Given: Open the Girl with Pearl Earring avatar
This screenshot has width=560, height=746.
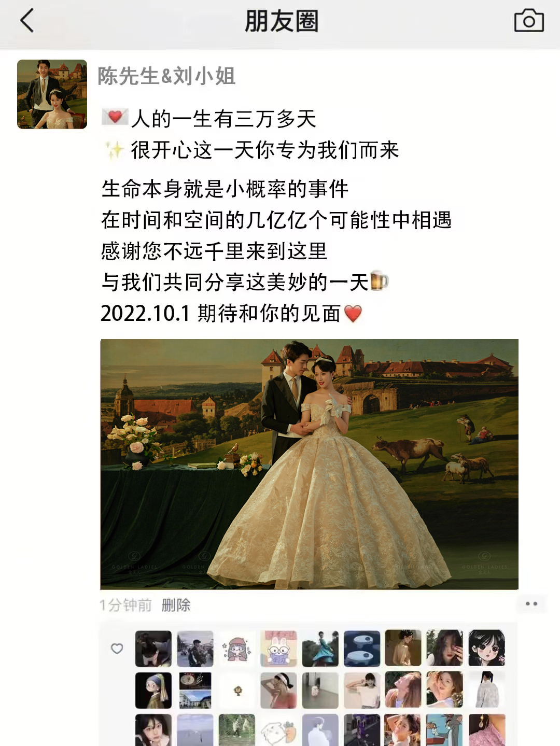Looking at the screenshot, I should coord(153,691).
